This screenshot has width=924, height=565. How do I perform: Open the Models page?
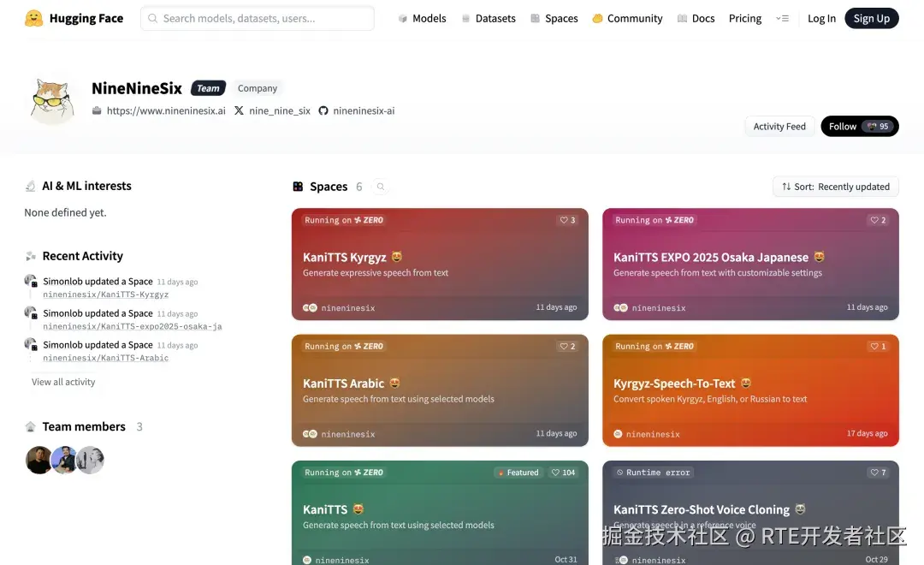pos(422,18)
